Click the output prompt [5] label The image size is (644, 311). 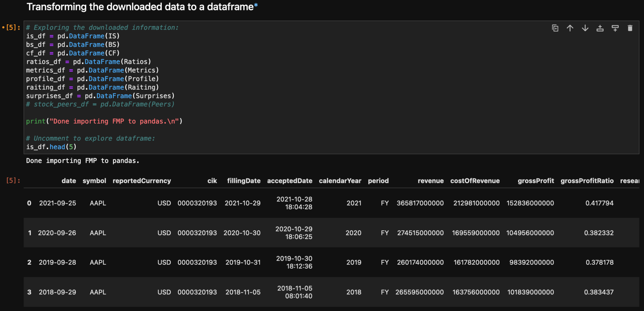[12, 180]
